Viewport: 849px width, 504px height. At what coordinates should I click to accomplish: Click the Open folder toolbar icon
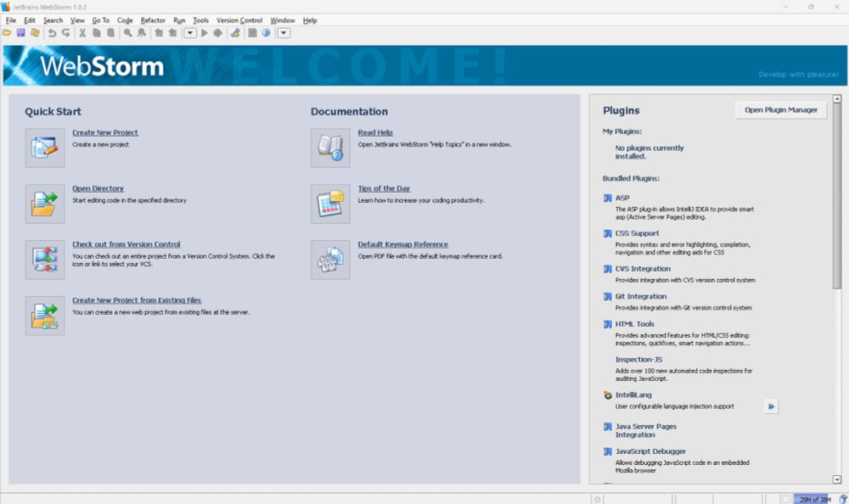tap(7, 33)
